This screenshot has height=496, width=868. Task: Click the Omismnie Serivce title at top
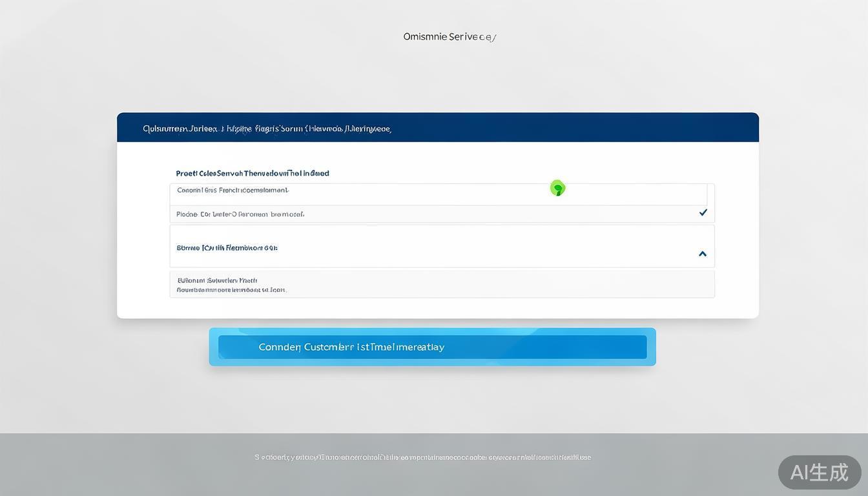coord(449,37)
